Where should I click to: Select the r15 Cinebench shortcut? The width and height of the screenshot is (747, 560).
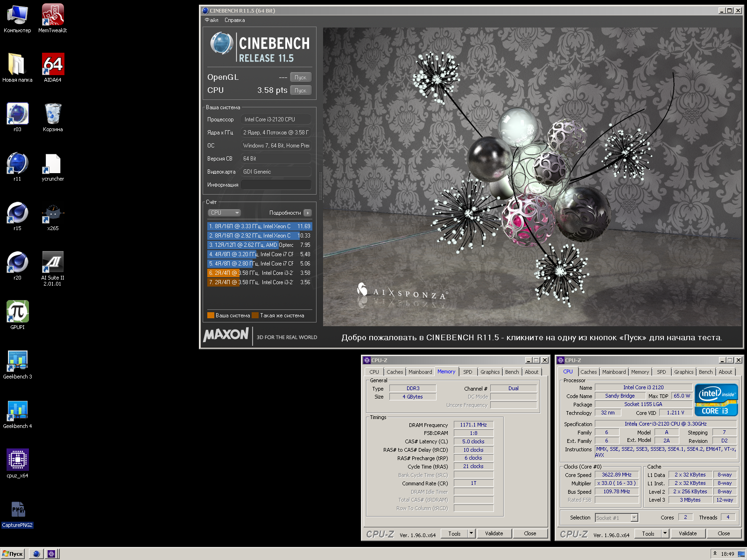pyautogui.click(x=17, y=217)
